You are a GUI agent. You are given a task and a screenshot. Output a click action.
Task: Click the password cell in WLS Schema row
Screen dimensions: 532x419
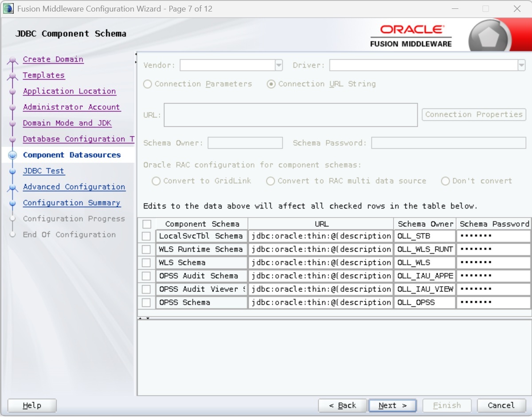point(494,263)
